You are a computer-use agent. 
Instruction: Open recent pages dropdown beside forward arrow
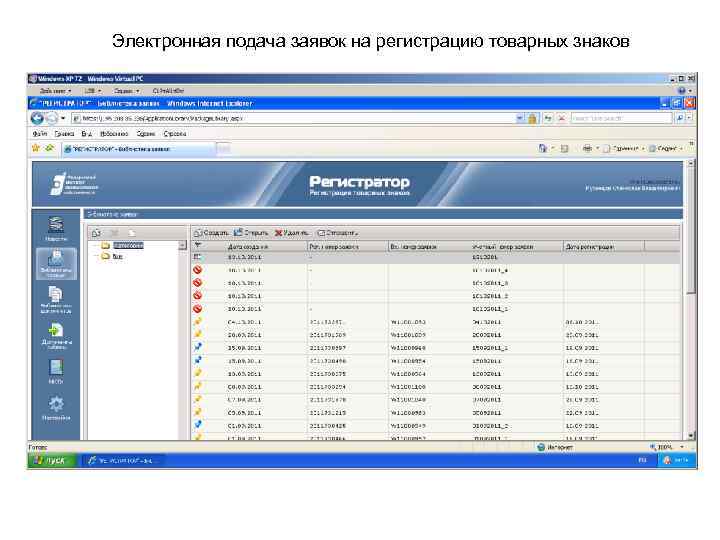[63, 118]
